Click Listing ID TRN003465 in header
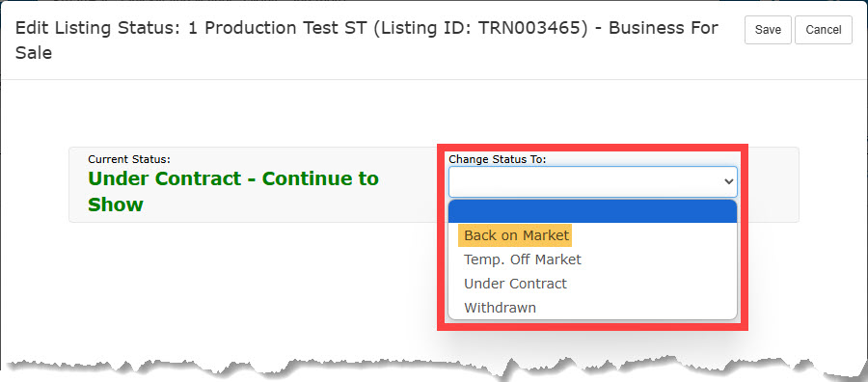868x382 pixels. 480,28
